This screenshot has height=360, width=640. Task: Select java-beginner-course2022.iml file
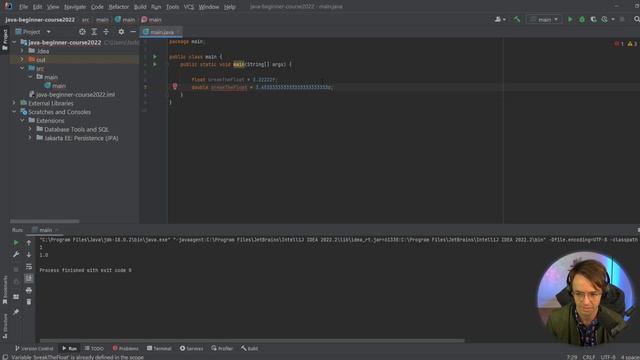71,94
